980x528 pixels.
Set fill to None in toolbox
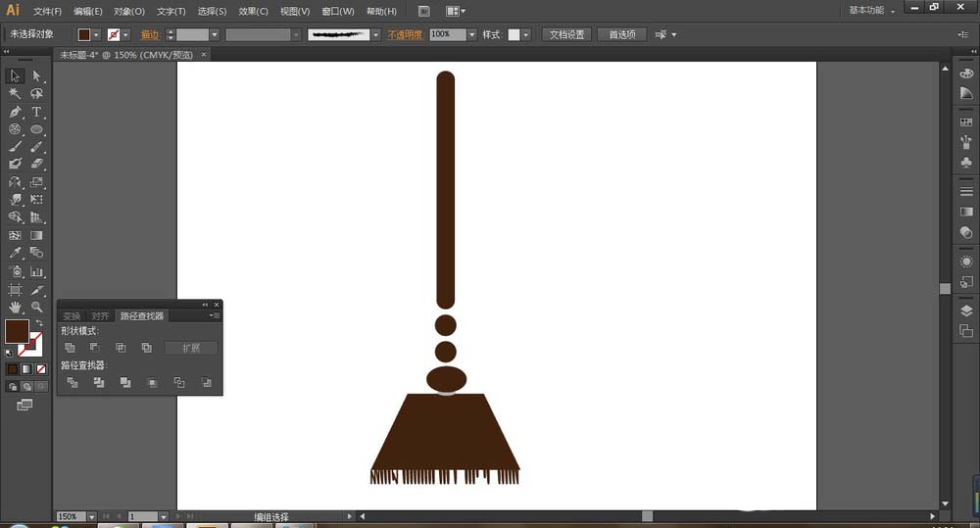(x=40, y=369)
